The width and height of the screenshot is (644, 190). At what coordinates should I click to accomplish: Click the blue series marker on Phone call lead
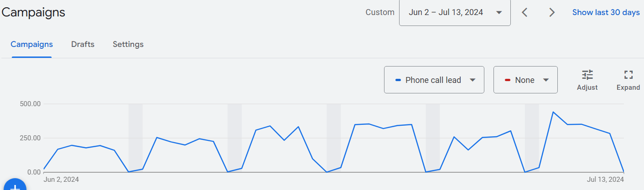tap(398, 80)
